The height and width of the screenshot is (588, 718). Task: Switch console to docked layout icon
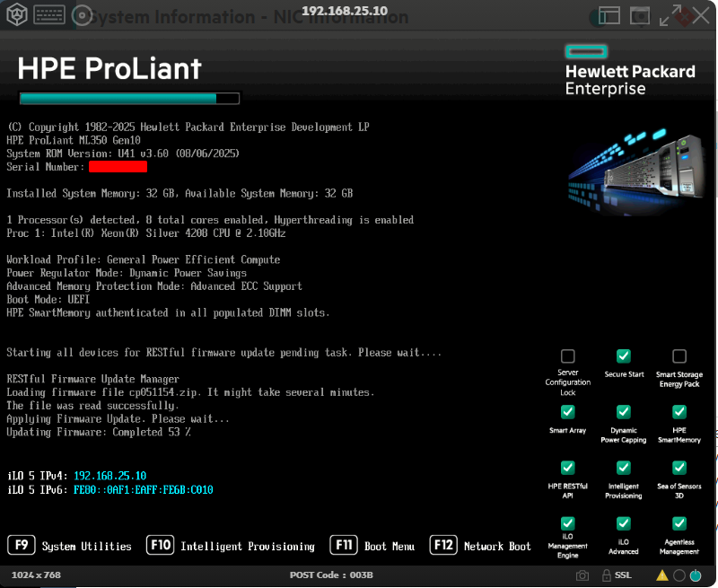(x=609, y=15)
